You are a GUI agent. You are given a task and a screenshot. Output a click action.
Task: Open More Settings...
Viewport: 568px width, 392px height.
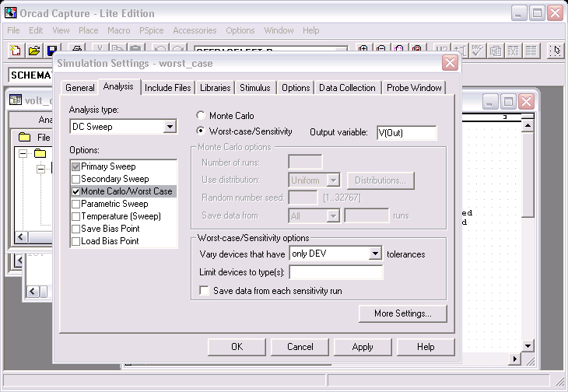[x=403, y=313]
